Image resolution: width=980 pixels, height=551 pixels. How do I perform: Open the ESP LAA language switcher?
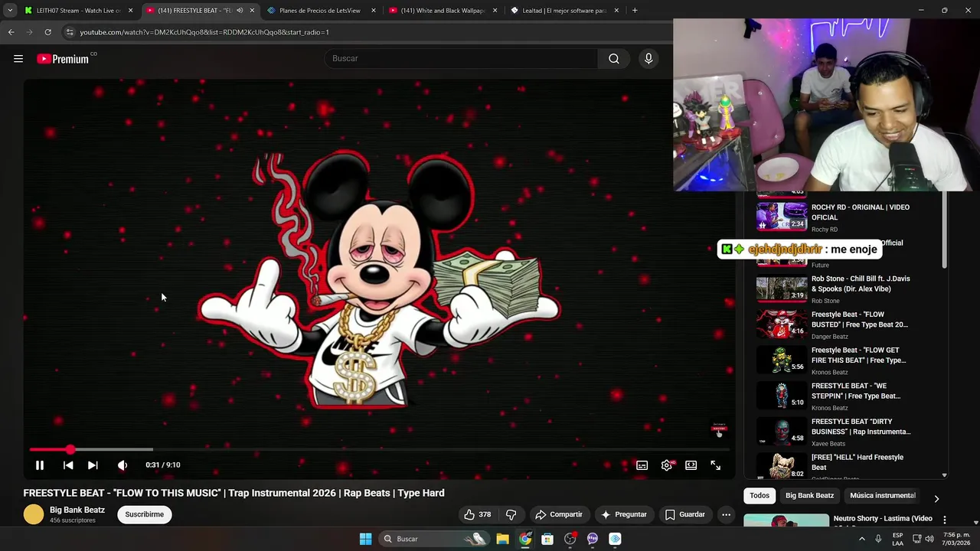(897, 539)
